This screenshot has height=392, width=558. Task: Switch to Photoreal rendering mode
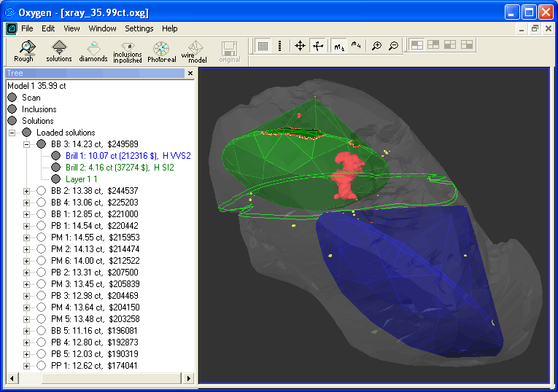tap(161, 50)
